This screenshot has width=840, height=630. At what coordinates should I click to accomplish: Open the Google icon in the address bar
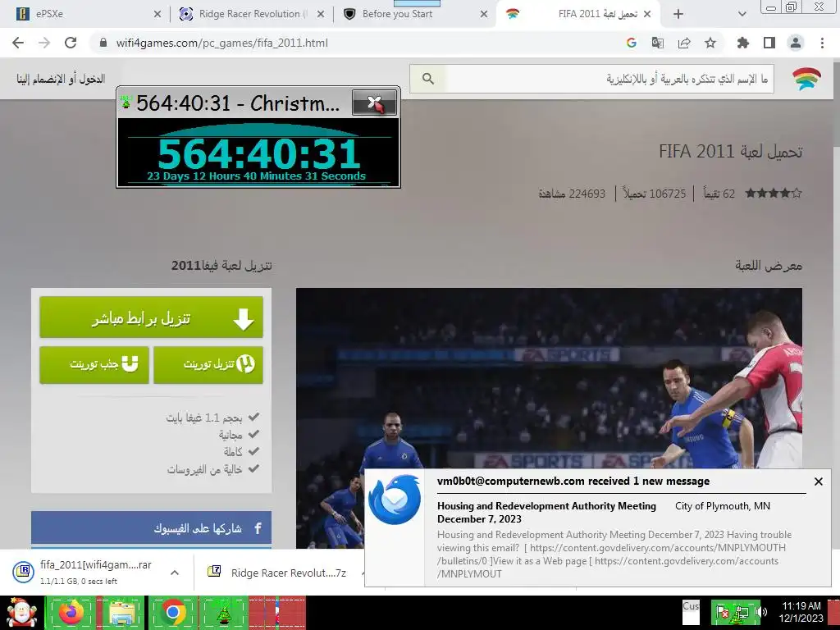[631, 43]
